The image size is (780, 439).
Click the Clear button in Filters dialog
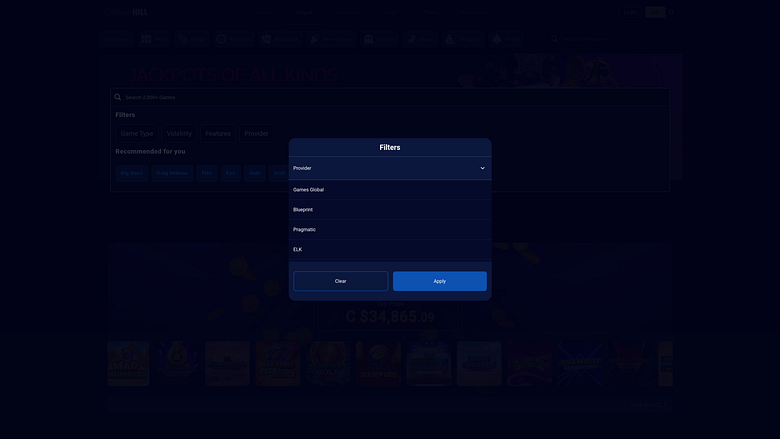point(340,281)
